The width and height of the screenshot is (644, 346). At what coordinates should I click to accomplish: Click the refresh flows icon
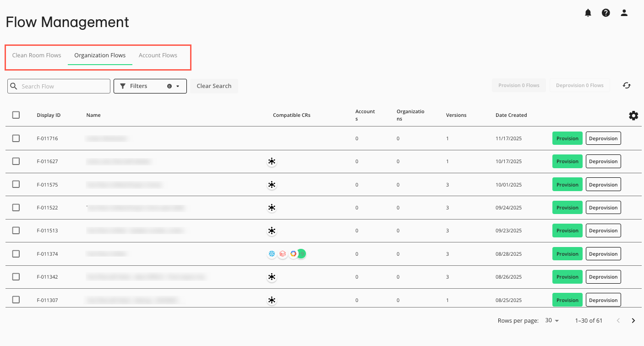pos(627,85)
